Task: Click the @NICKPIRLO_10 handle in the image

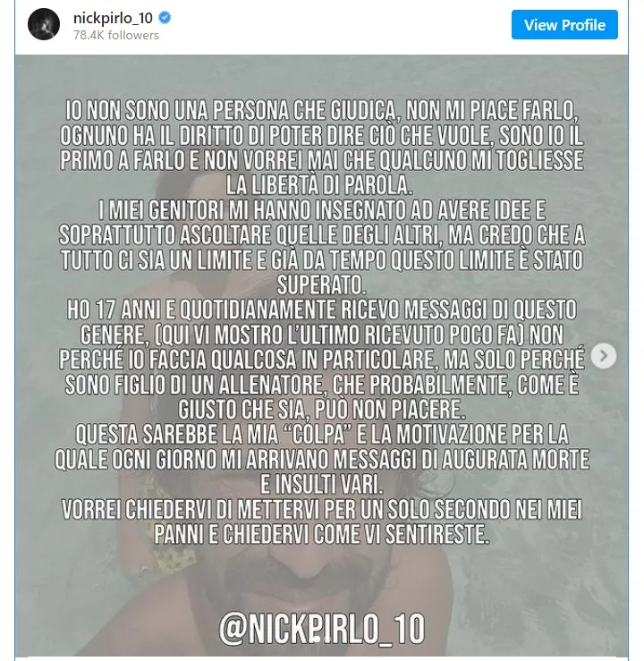Action: click(x=322, y=628)
